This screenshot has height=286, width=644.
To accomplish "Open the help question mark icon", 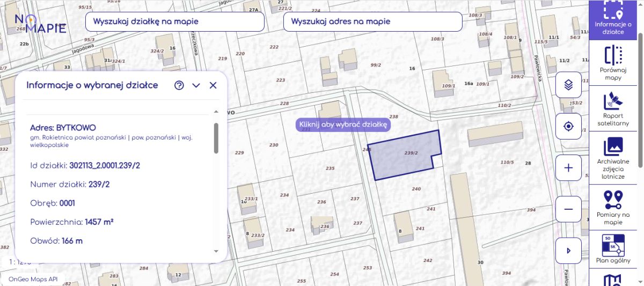I will click(179, 85).
